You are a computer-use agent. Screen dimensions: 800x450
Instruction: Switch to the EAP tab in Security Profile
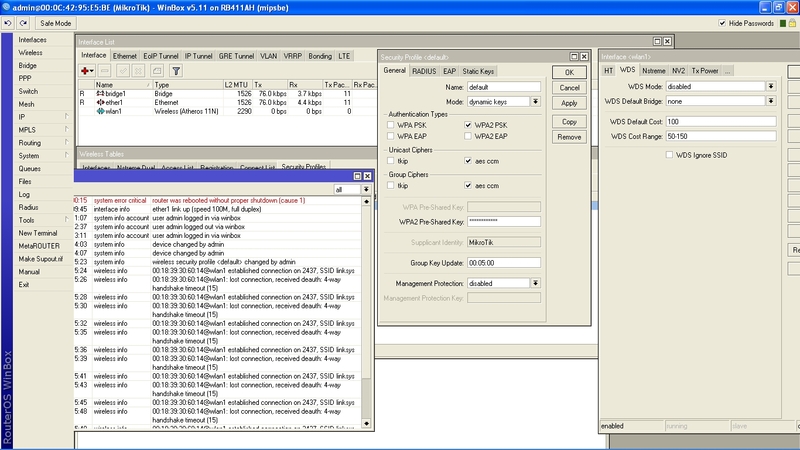[449, 71]
